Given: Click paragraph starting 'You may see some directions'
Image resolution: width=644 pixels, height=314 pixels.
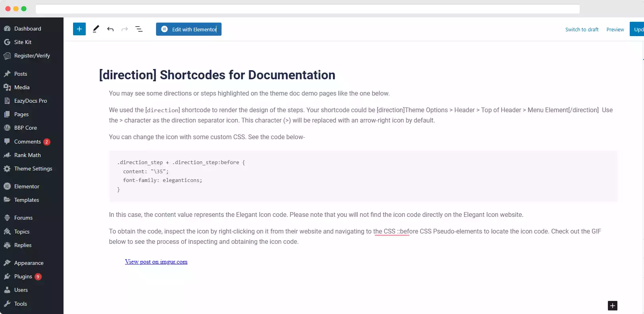Looking at the screenshot, I should click(x=249, y=93).
